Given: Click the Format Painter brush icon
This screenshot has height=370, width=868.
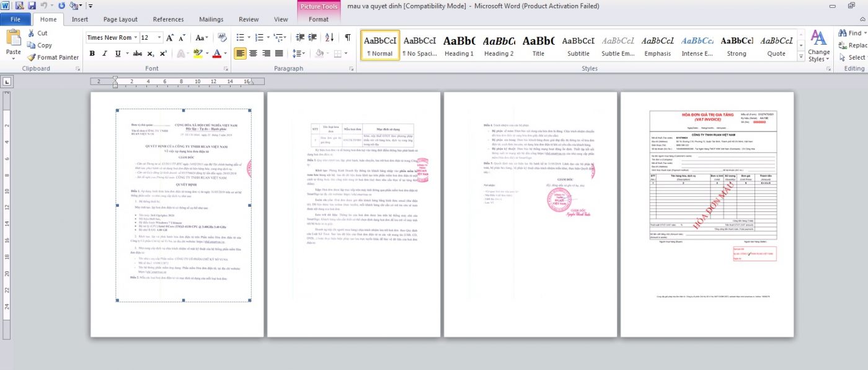Looking at the screenshot, I should point(31,58).
